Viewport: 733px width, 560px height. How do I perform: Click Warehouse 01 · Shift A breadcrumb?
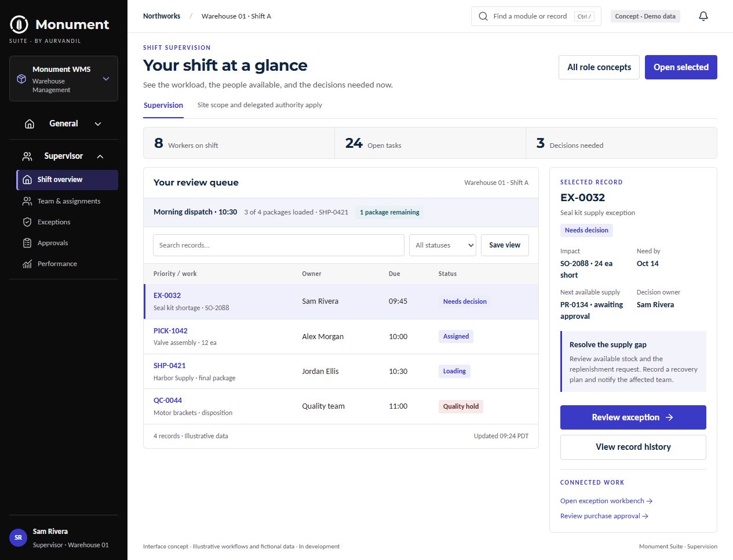(x=236, y=16)
